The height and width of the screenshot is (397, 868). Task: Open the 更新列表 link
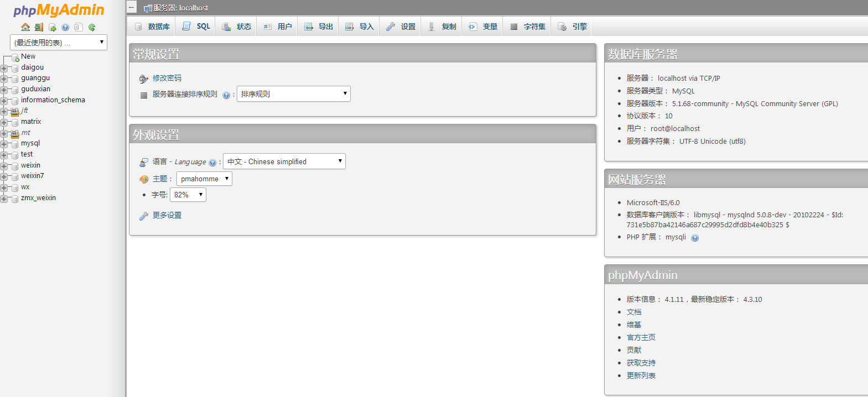point(641,376)
